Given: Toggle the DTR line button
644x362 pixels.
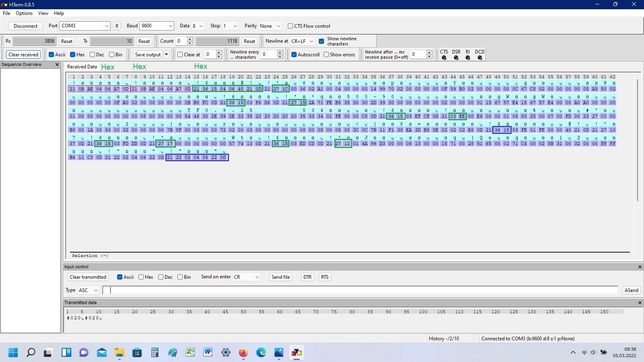Looking at the screenshot, I should coord(308,277).
